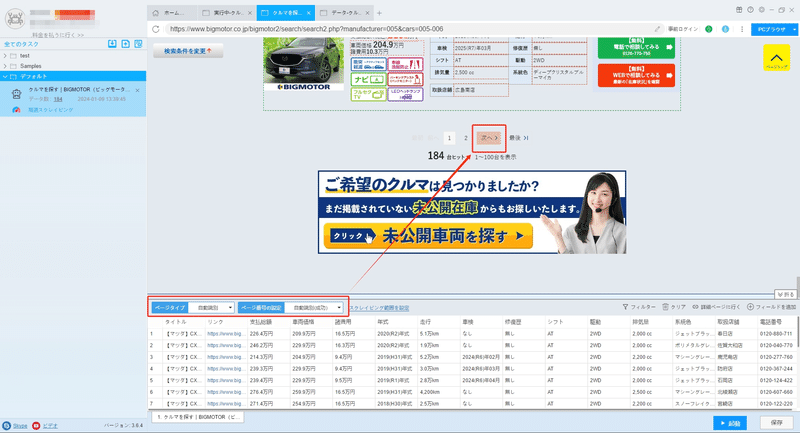Viewport: 800px width, 433px height.
Task: Click the robot icon of BIGMOTOR task
Action: click(16, 94)
